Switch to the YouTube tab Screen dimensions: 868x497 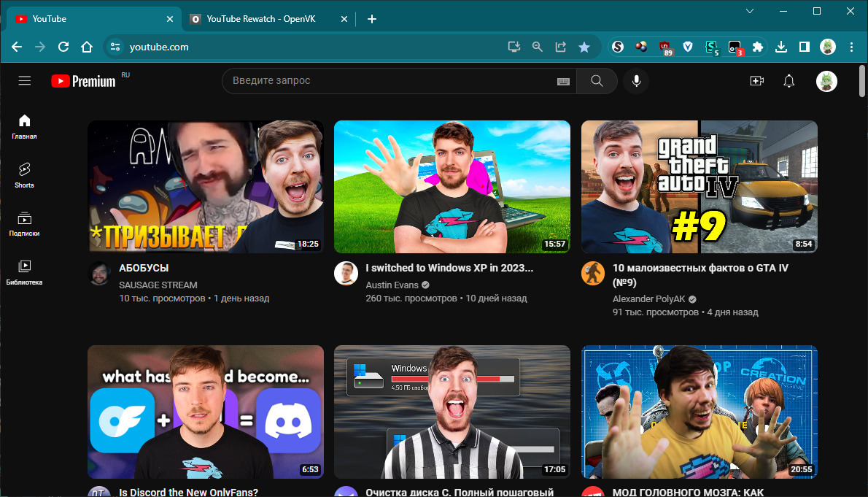tap(93, 19)
